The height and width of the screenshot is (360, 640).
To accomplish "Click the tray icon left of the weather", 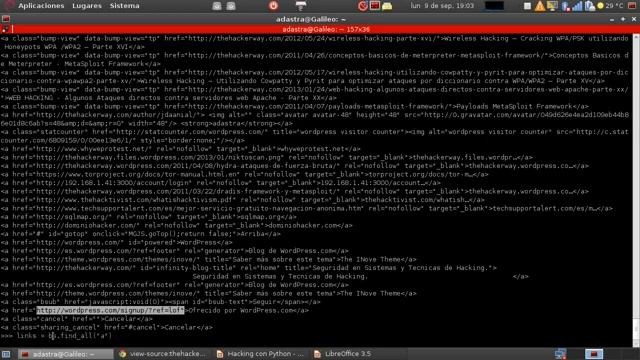I will point(589,6).
